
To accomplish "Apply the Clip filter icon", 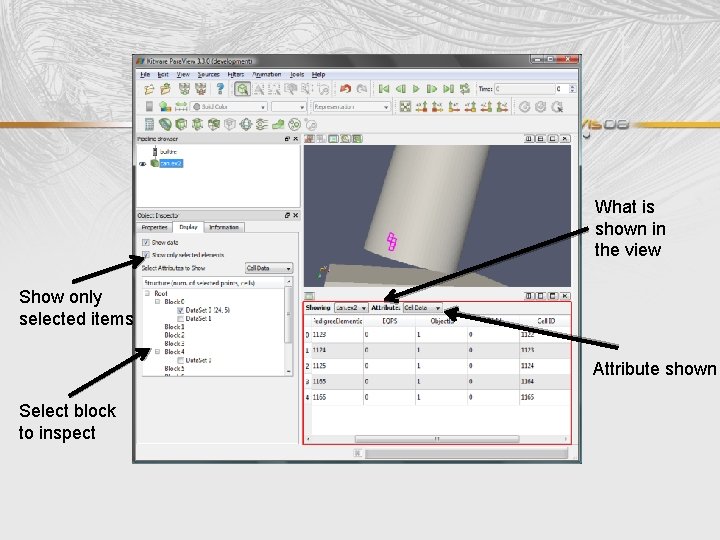I will [x=181, y=124].
